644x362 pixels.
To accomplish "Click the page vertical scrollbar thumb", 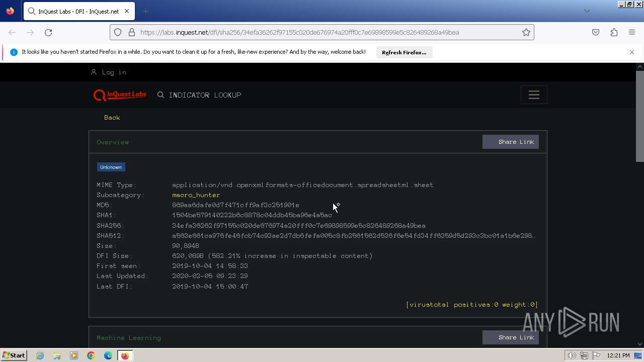I will coord(640,116).
